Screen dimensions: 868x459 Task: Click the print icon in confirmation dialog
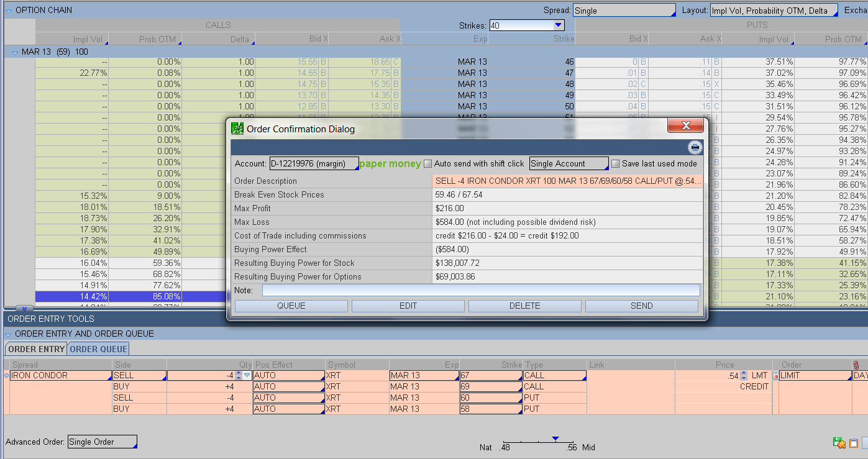point(695,148)
